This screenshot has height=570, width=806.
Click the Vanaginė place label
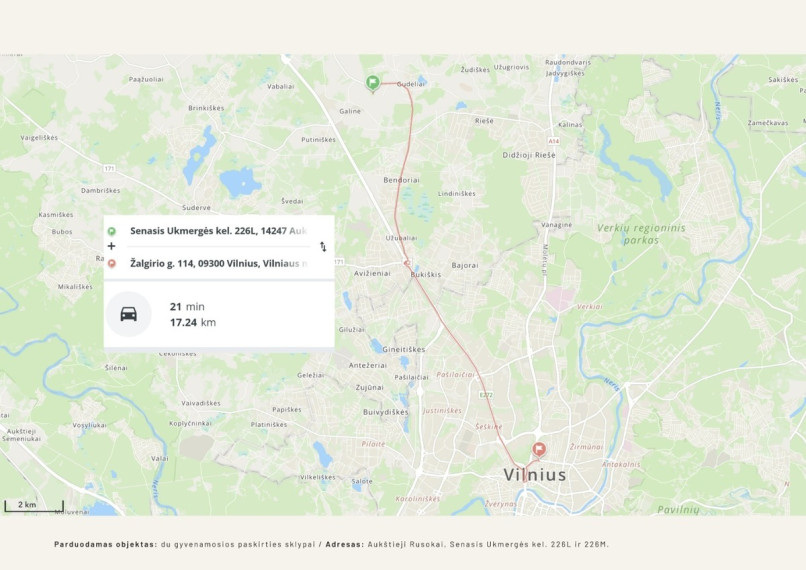coord(556,225)
